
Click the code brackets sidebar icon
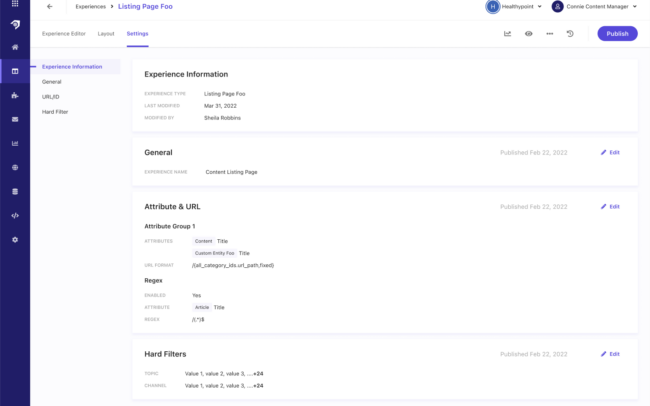pos(15,215)
